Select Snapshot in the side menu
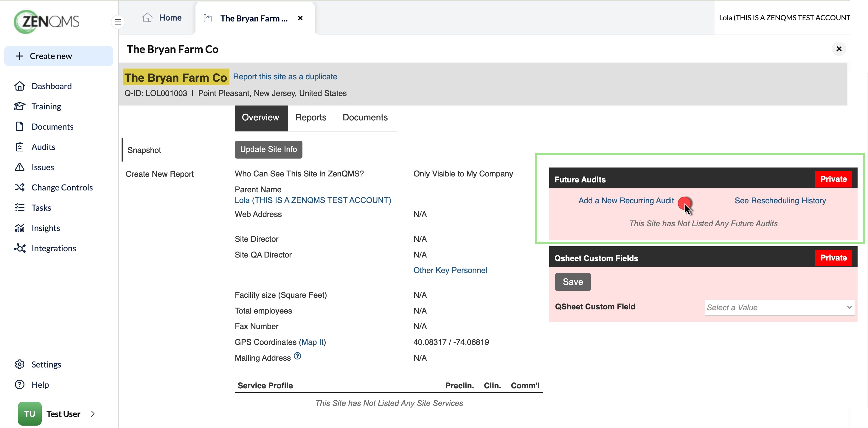Screen dimensions: 868x428 pyautogui.click(x=144, y=150)
